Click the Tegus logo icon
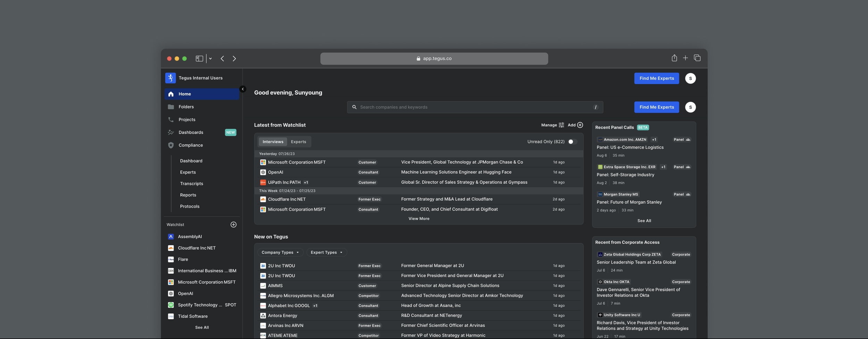 point(170,78)
